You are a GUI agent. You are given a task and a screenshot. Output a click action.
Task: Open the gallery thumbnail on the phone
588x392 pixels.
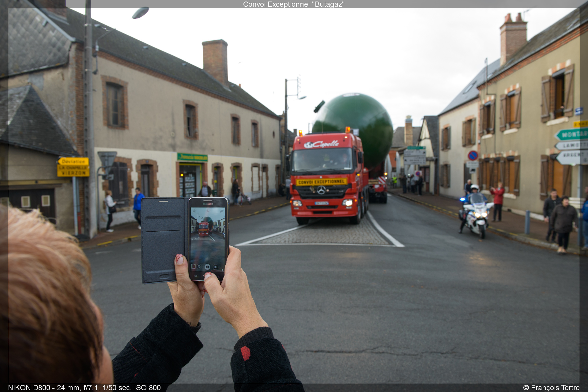pyautogui.click(x=193, y=266)
